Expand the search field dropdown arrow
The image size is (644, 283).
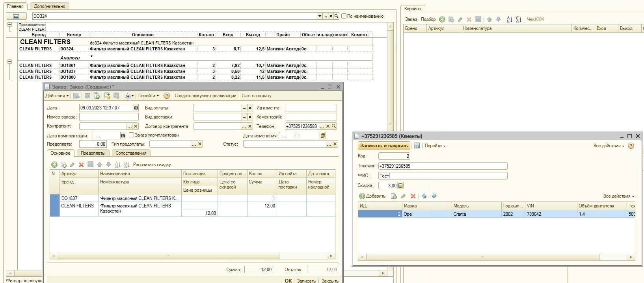[320, 16]
